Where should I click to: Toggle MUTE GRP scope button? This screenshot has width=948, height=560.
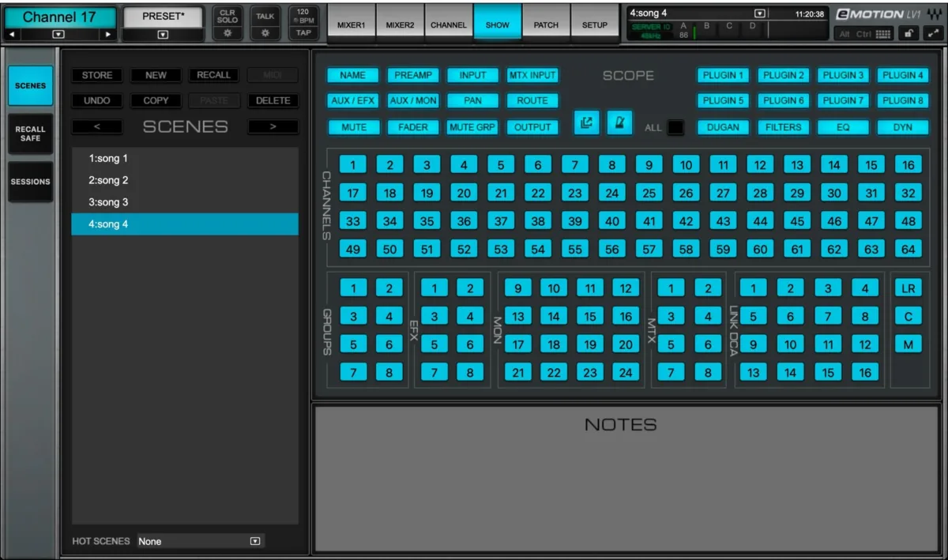(472, 127)
